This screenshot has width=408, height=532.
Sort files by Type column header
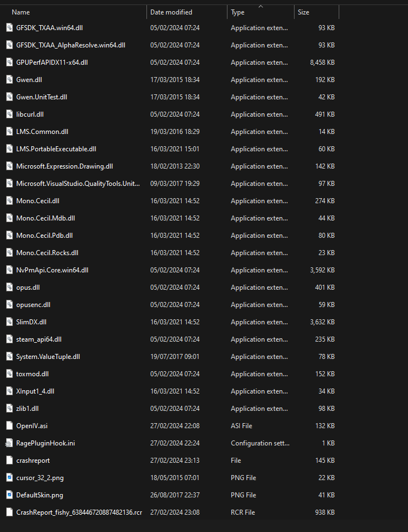point(238,12)
